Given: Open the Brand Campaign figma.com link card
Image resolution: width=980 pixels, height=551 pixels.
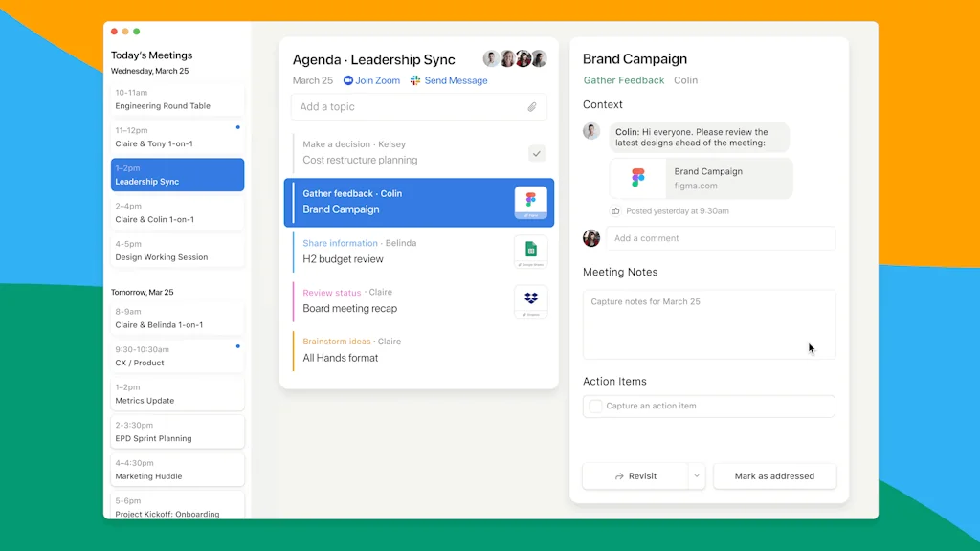Looking at the screenshot, I should coord(701,178).
